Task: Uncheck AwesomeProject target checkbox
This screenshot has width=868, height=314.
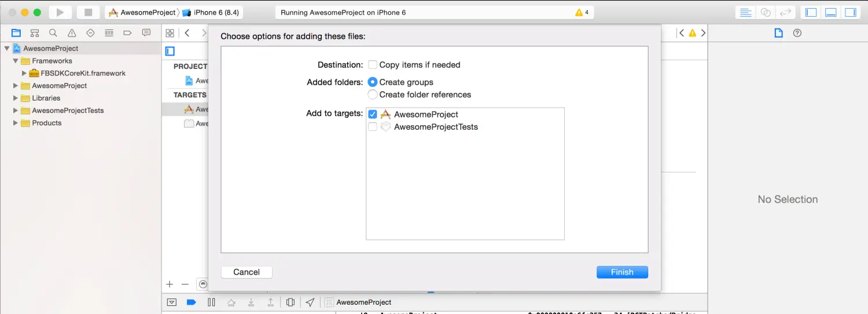Action: 373,115
